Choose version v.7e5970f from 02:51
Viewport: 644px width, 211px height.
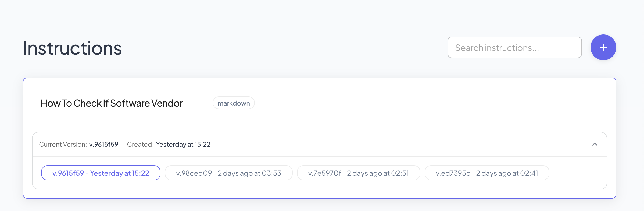(x=359, y=173)
